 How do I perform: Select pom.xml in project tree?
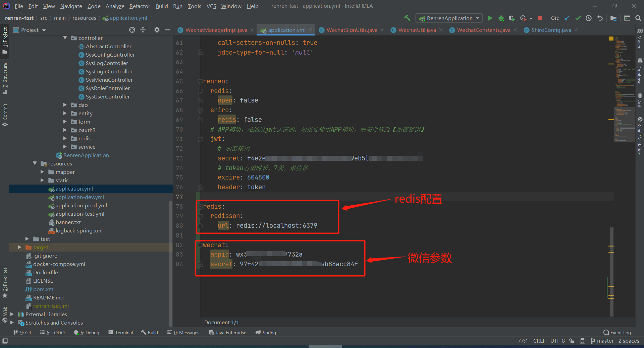tap(44, 289)
